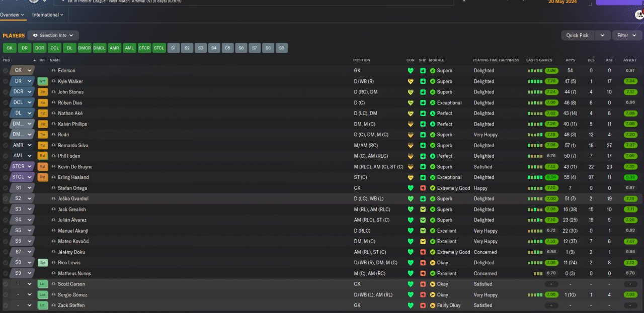This screenshot has height=313, width=644.
Task: Click the person icon beside Erling Haaland
Action: point(54,177)
